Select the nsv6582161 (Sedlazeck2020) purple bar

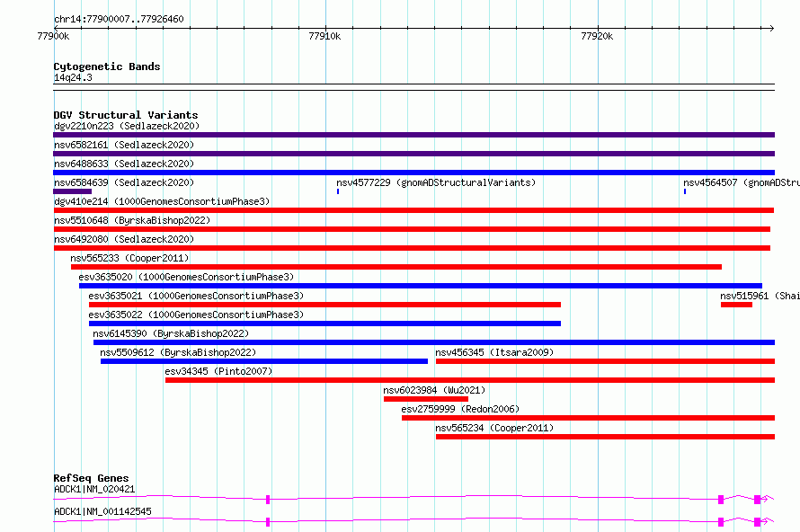413,154
